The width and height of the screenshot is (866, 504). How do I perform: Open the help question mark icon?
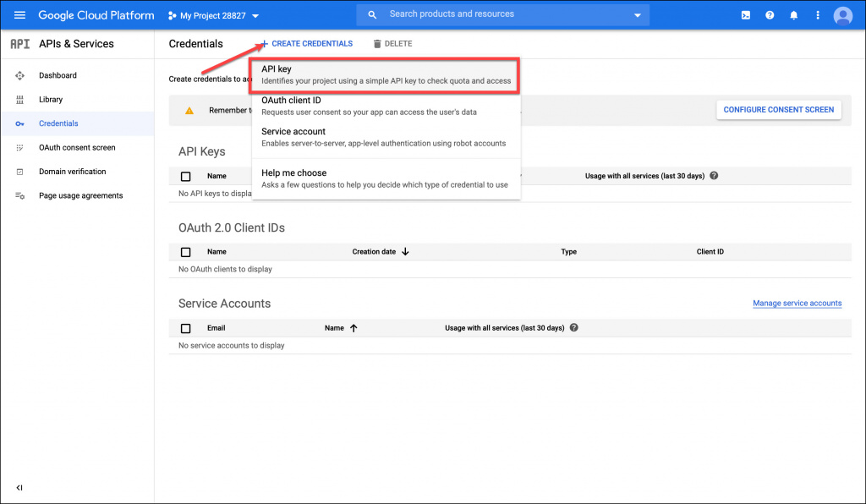pyautogui.click(x=770, y=15)
